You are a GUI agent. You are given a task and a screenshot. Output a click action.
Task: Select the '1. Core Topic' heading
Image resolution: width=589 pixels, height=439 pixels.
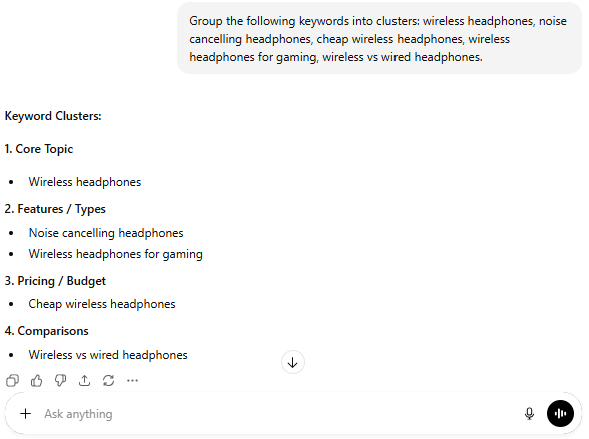tap(39, 149)
